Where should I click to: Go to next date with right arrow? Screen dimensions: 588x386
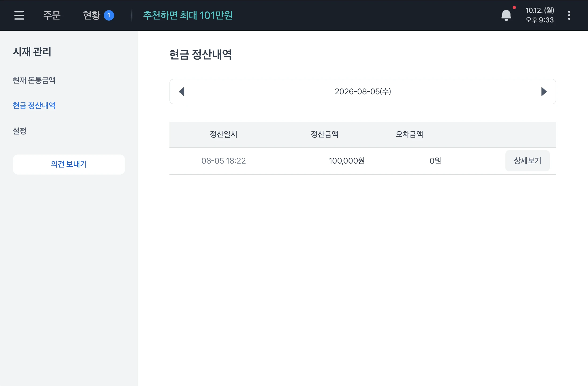click(544, 92)
